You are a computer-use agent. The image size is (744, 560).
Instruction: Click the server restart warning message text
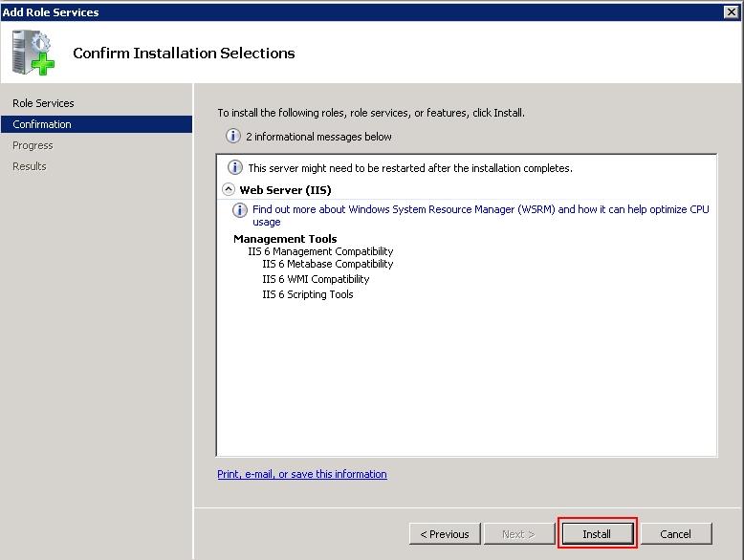(x=410, y=168)
